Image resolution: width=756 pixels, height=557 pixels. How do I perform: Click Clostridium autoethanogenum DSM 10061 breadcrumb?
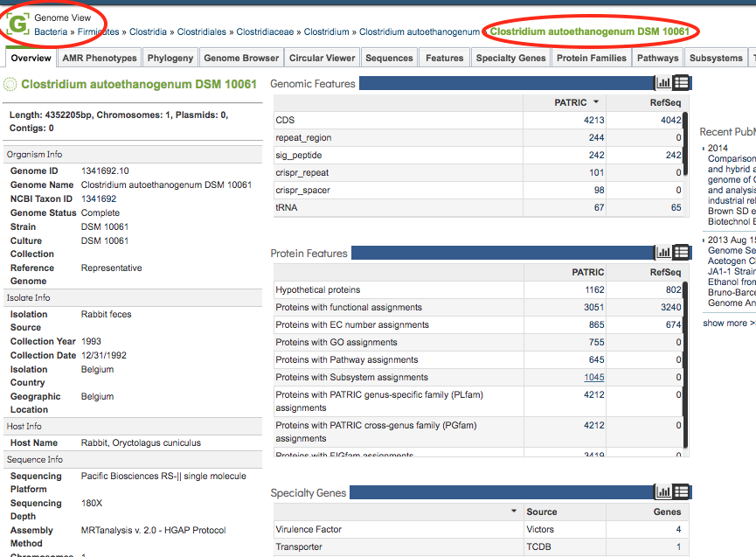(590, 31)
